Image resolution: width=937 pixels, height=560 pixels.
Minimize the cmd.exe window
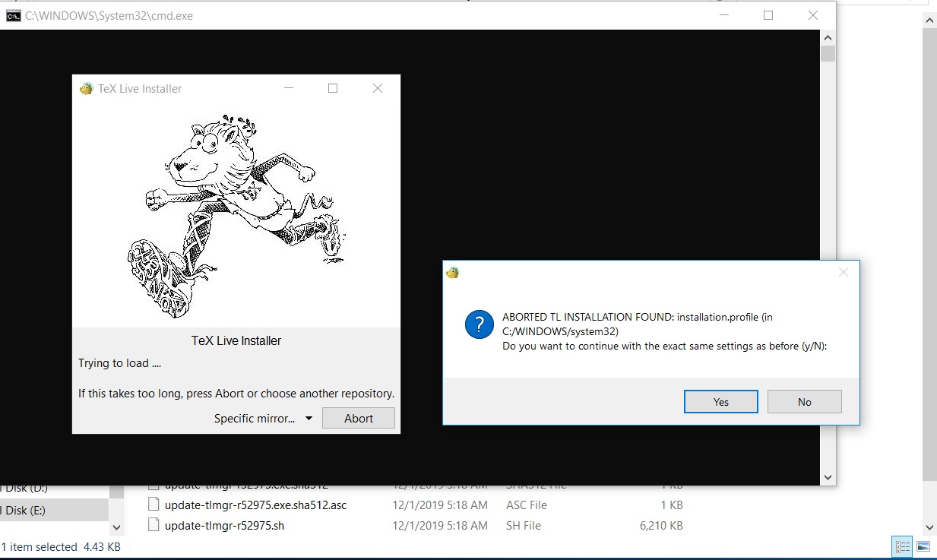[x=723, y=15]
